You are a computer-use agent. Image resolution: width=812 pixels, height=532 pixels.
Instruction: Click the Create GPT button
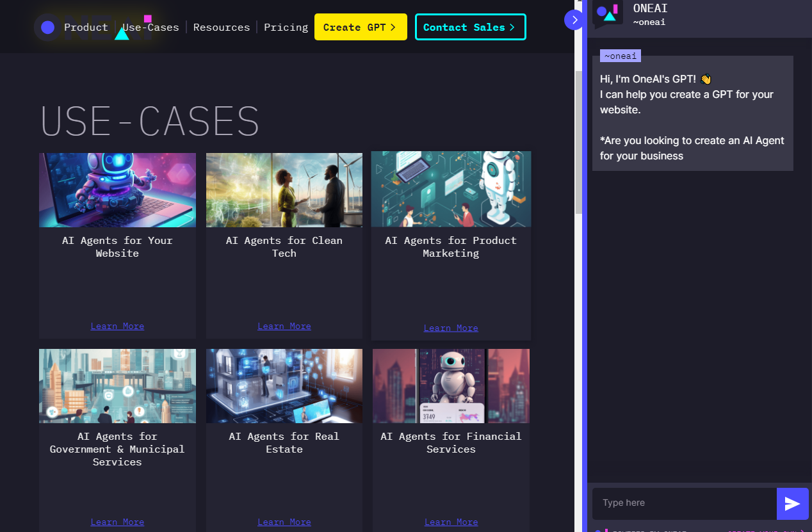pos(361,27)
